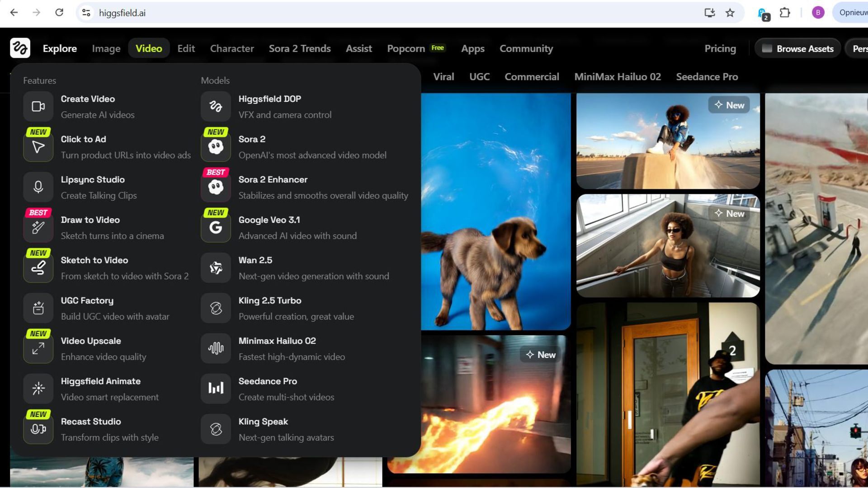Screen dimensions: 868x488
Task: Open the Create Video camera icon
Action: coord(38,107)
